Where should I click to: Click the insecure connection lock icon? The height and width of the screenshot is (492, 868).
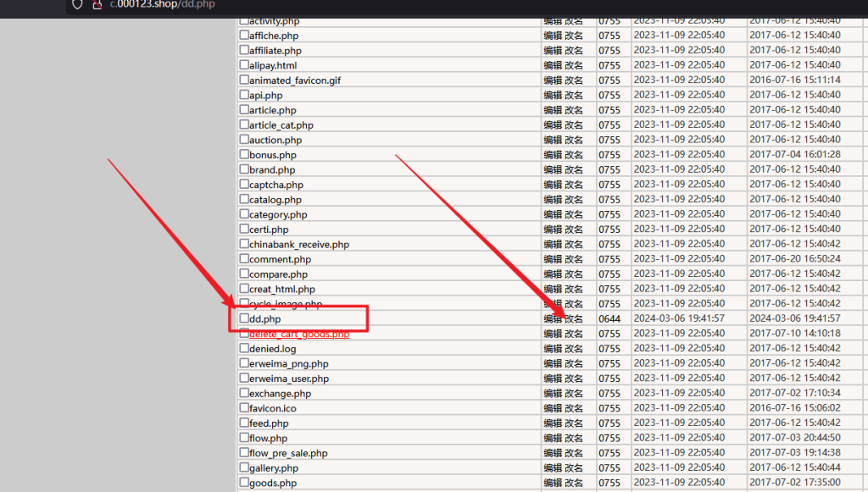(97, 4)
